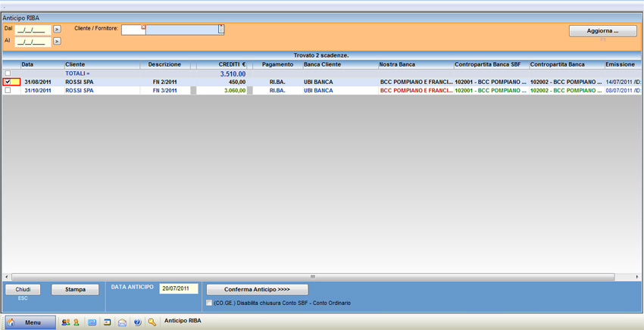Click the horizontal scrollbar of the grid
This screenshot has width=644, height=330.
pos(312,277)
